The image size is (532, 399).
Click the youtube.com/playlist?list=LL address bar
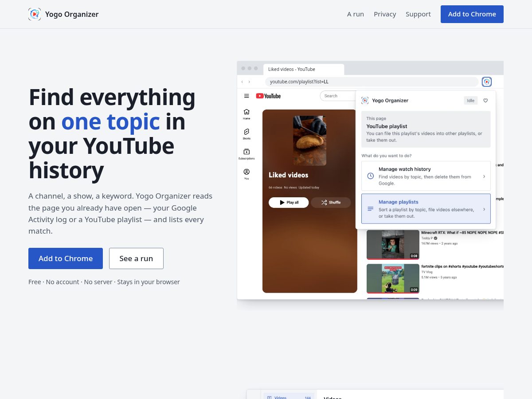click(372, 82)
